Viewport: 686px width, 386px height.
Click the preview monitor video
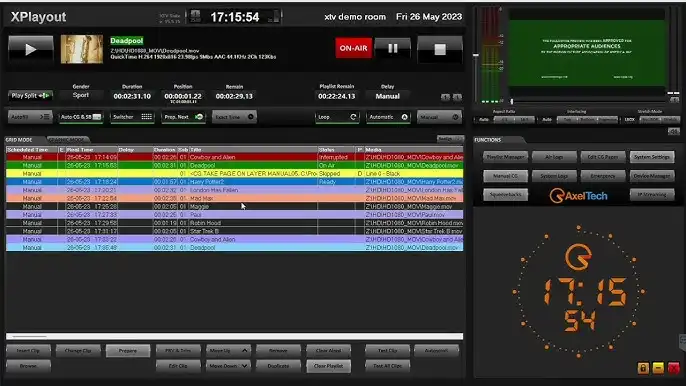point(587,53)
